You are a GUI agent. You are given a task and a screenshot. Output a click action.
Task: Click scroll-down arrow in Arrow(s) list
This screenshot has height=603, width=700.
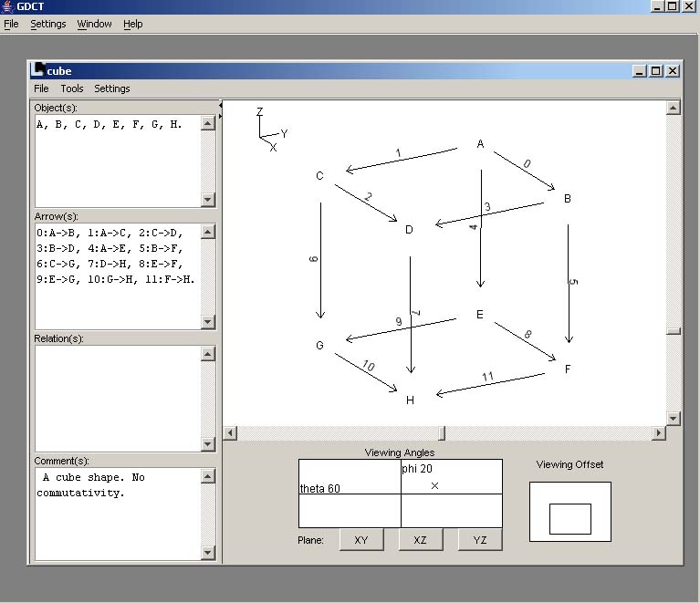[x=208, y=322]
